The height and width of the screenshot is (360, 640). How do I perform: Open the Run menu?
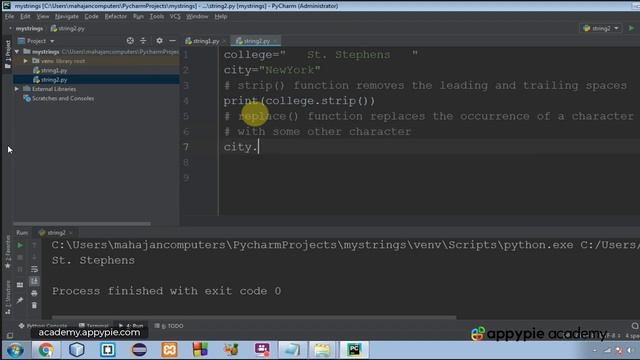point(138,16)
